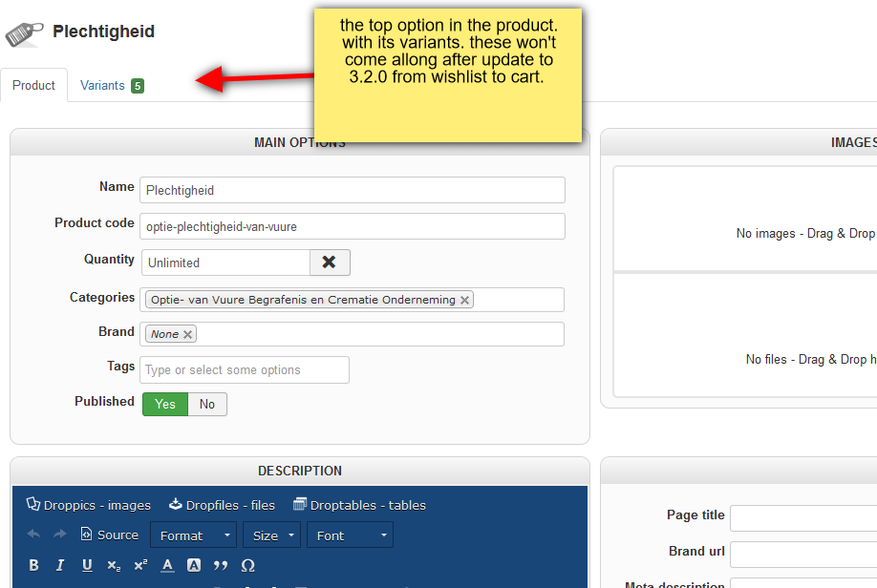877x588 pixels.
Task: Apply subscript formatting
Action: pos(114,565)
